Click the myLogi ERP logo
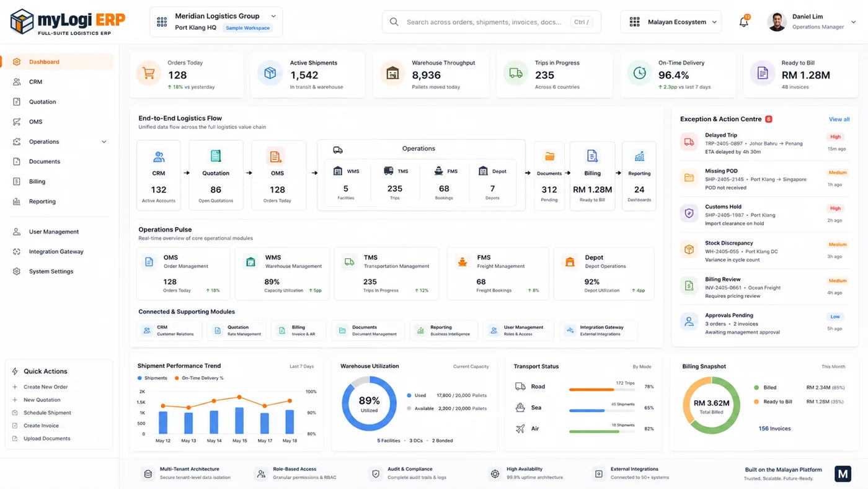Screen dimensions: 868x489 (68, 22)
